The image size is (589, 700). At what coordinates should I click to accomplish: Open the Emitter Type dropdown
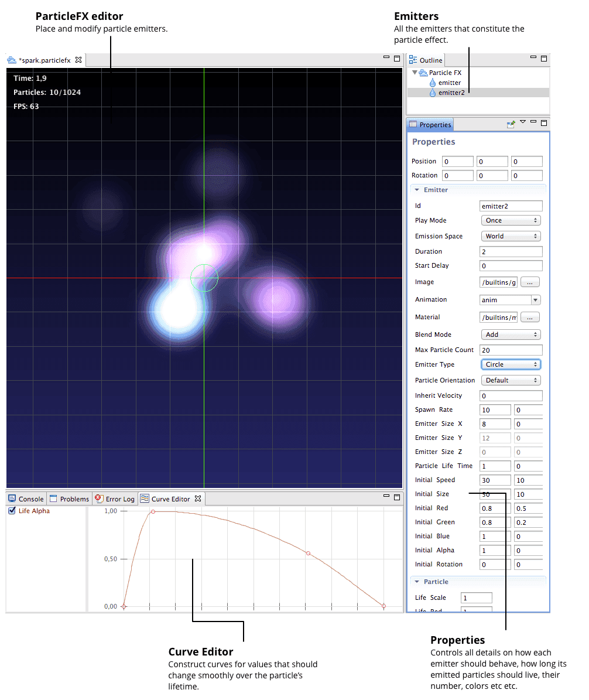click(x=511, y=364)
